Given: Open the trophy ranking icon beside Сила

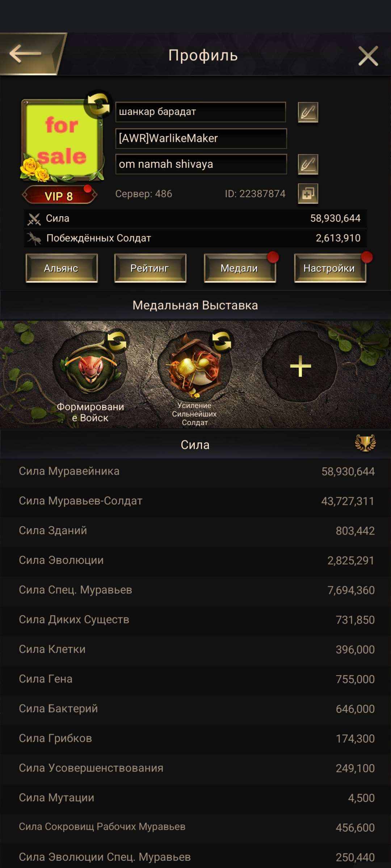Looking at the screenshot, I should coord(365,443).
